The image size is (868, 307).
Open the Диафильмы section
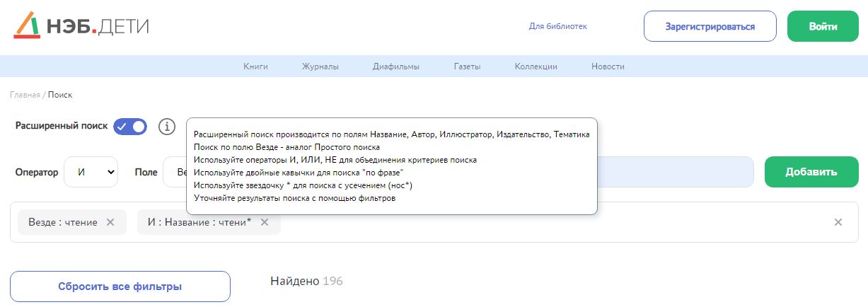396,66
